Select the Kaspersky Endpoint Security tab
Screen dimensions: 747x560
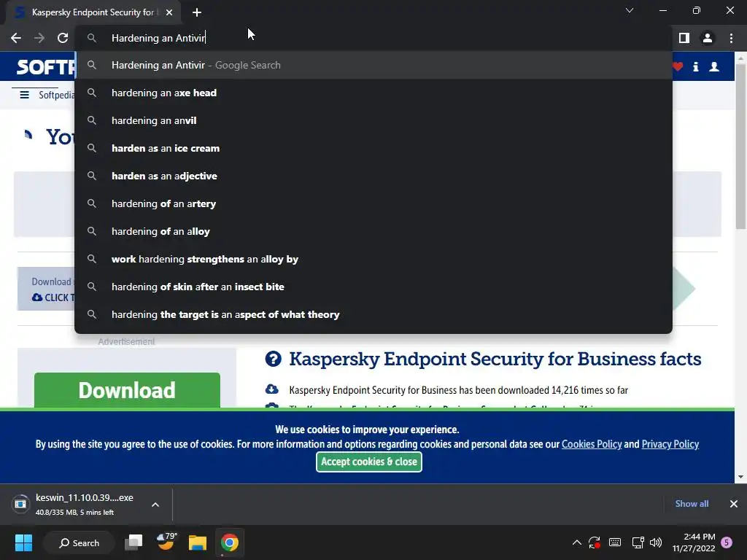[93, 12]
